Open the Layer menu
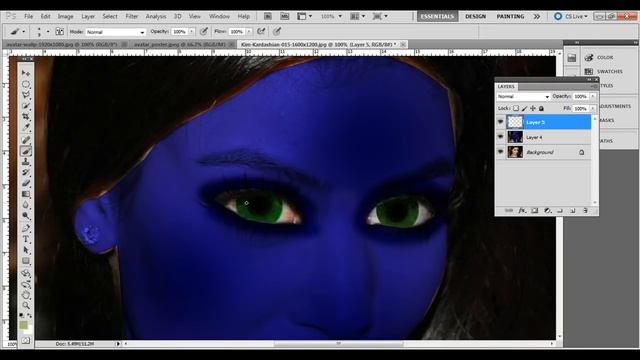Image resolution: width=640 pixels, height=360 pixels. [x=88, y=16]
